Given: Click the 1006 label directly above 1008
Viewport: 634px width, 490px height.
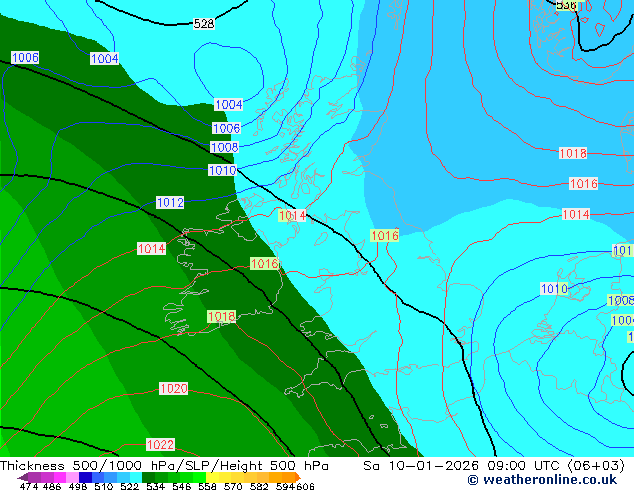Looking at the screenshot, I should point(226,128).
